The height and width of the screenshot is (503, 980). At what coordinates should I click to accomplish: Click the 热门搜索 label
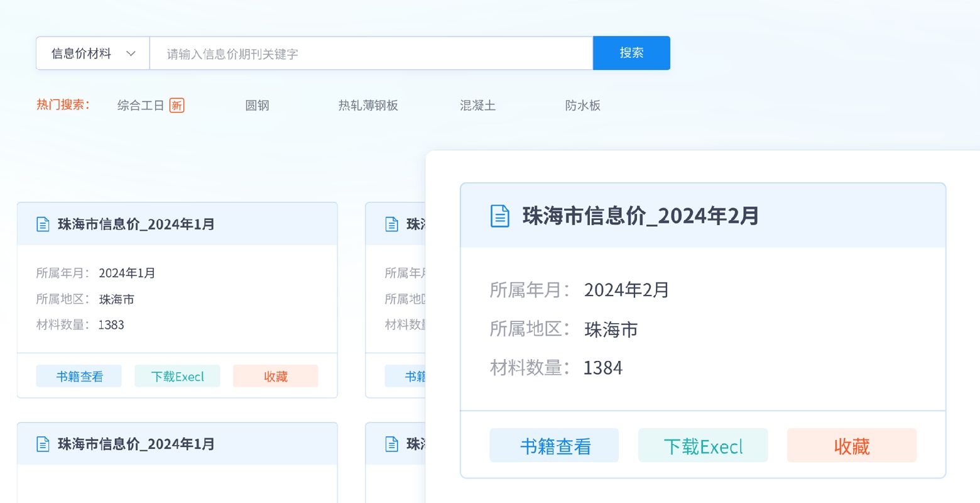pyautogui.click(x=64, y=105)
